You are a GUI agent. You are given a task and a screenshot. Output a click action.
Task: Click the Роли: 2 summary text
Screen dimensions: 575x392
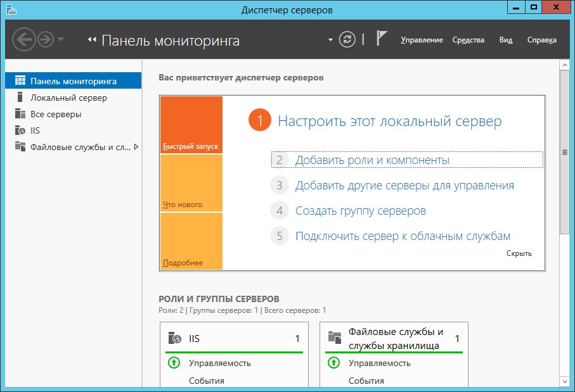point(171,310)
